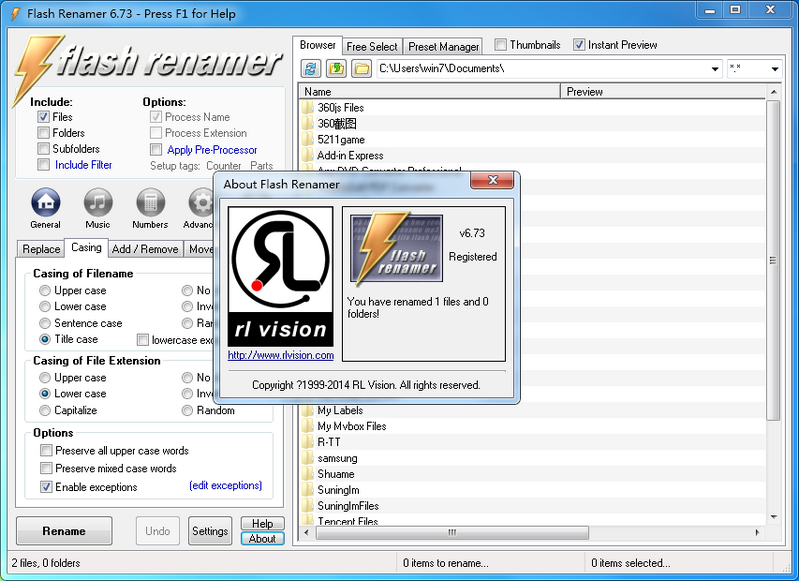Click the Undo button
The width and height of the screenshot is (799, 581).
[x=157, y=531]
